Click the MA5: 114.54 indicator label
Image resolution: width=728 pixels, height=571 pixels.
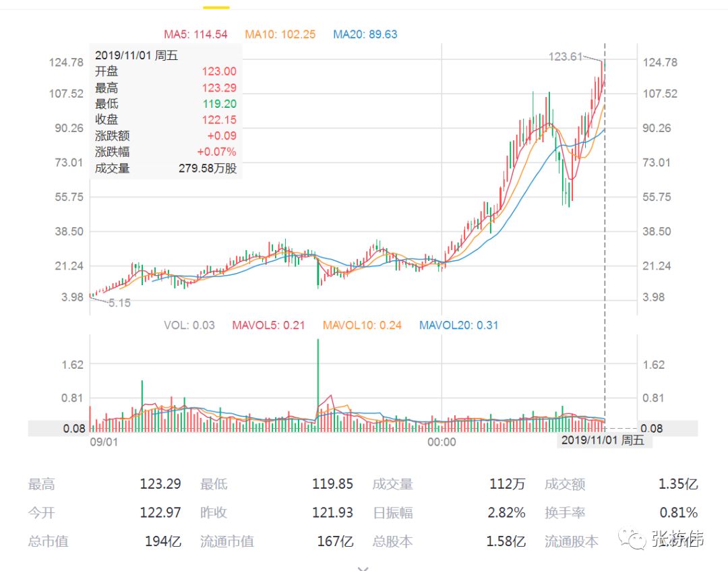[x=195, y=34]
